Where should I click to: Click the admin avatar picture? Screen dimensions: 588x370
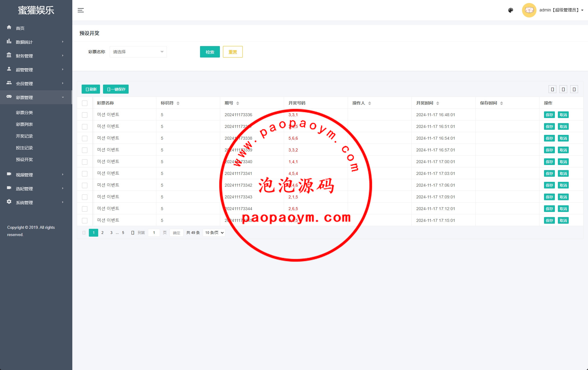pyautogui.click(x=529, y=10)
